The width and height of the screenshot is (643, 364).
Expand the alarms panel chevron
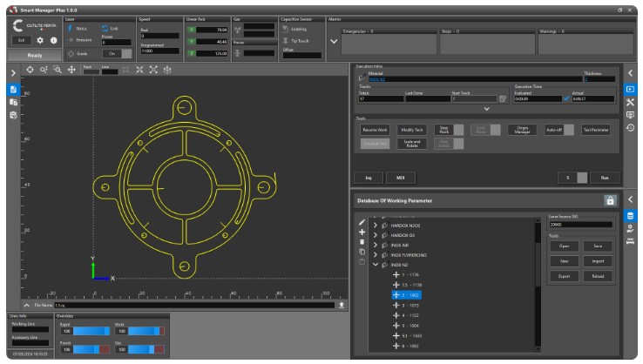pyautogui.click(x=334, y=42)
